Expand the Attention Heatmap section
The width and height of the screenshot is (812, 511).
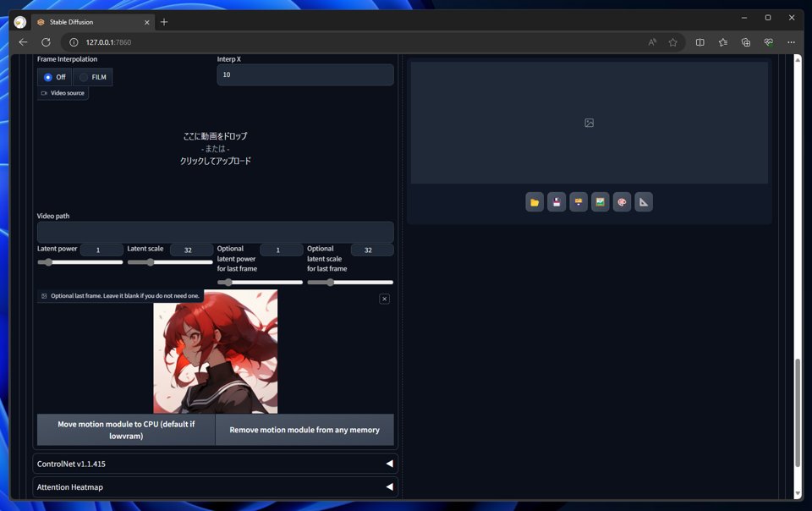215,487
